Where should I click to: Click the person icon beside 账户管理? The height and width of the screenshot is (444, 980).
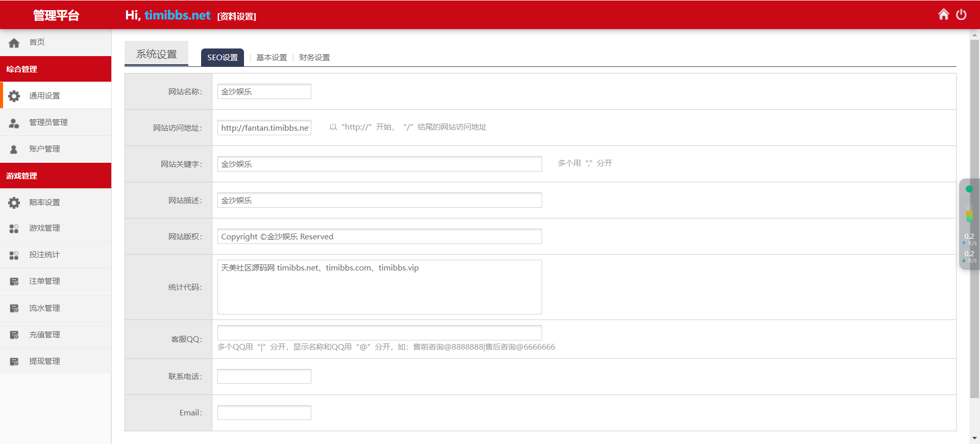pos(14,149)
